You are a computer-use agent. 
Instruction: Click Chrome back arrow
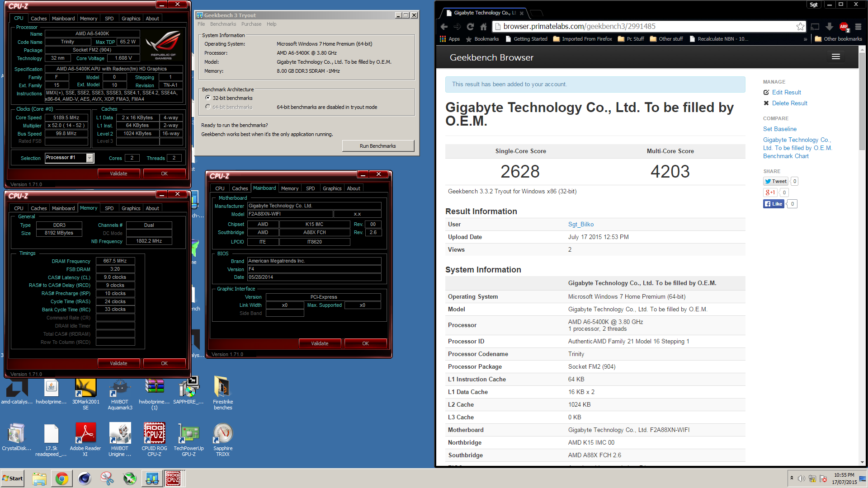(444, 27)
